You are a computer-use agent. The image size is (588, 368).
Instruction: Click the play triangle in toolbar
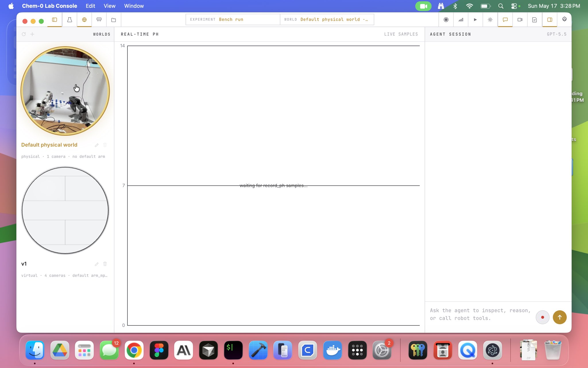coord(475,20)
